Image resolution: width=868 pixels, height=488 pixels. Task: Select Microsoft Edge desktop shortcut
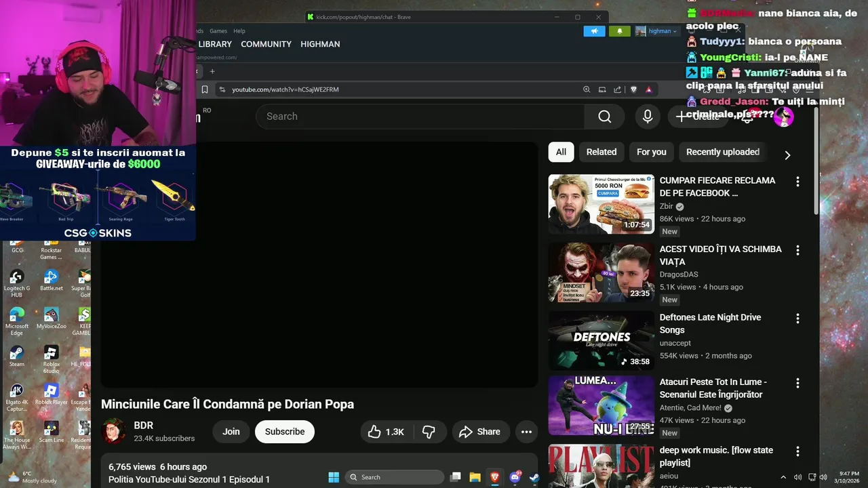click(17, 321)
